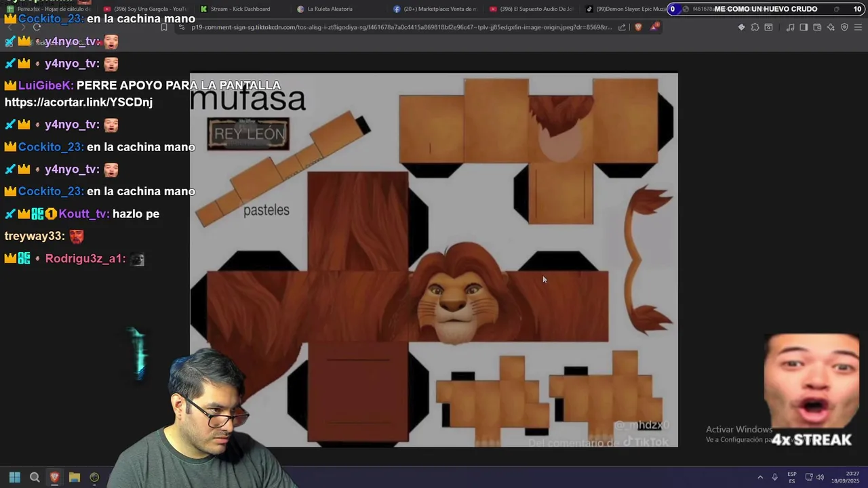Click 'hazlo pe' chat message text
Viewport: 868px width, 488px height.
[136, 213]
